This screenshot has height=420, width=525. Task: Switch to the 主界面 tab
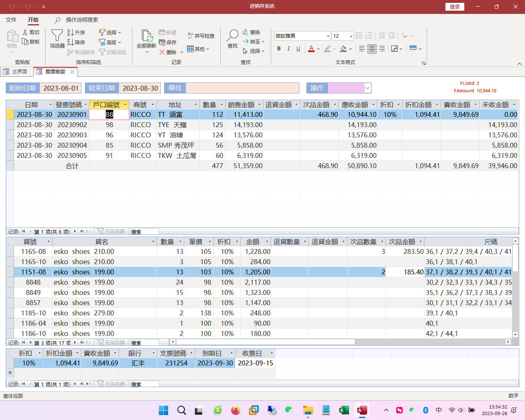[x=16, y=72]
